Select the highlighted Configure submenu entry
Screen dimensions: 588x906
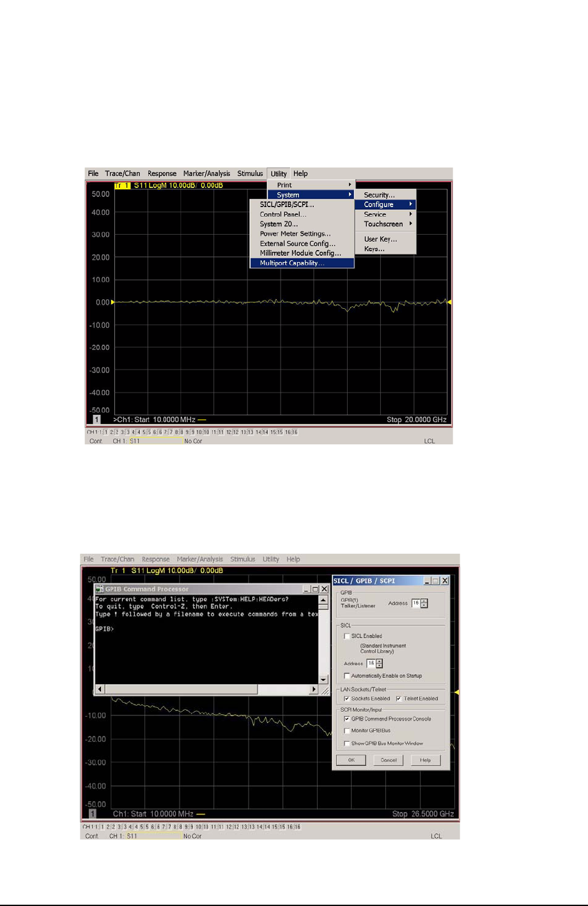click(x=385, y=205)
